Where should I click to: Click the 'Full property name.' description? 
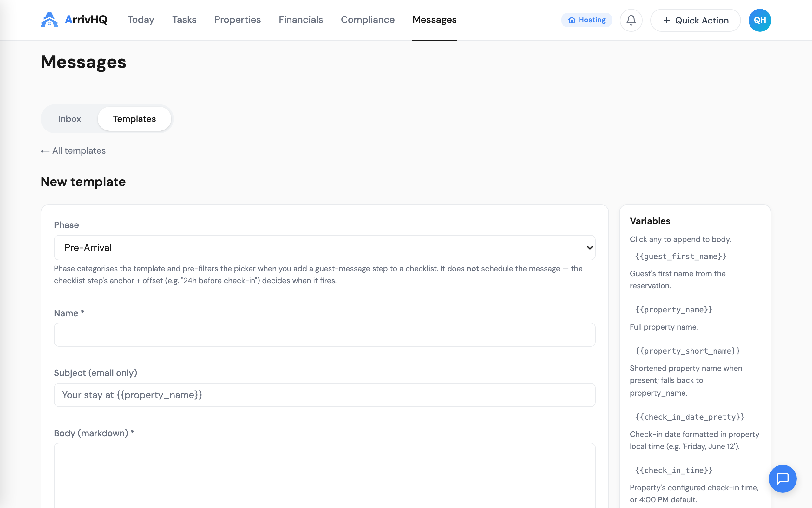(x=664, y=327)
